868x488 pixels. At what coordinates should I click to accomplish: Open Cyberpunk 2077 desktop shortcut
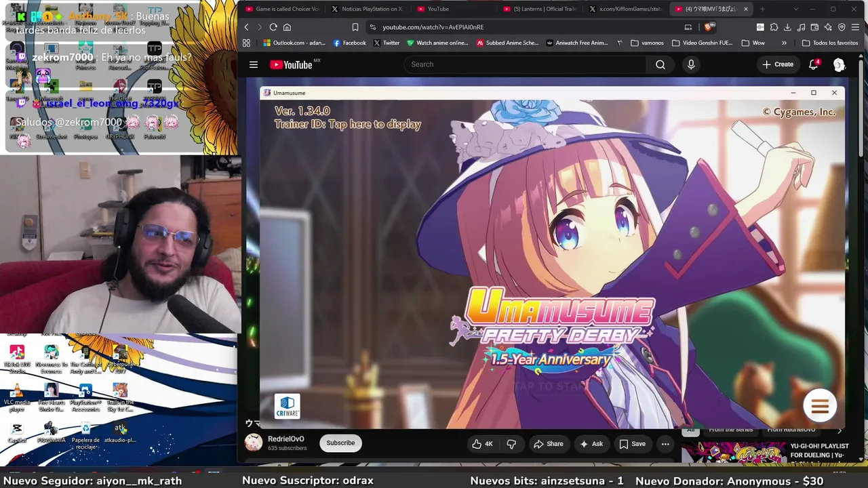pyautogui.click(x=120, y=359)
